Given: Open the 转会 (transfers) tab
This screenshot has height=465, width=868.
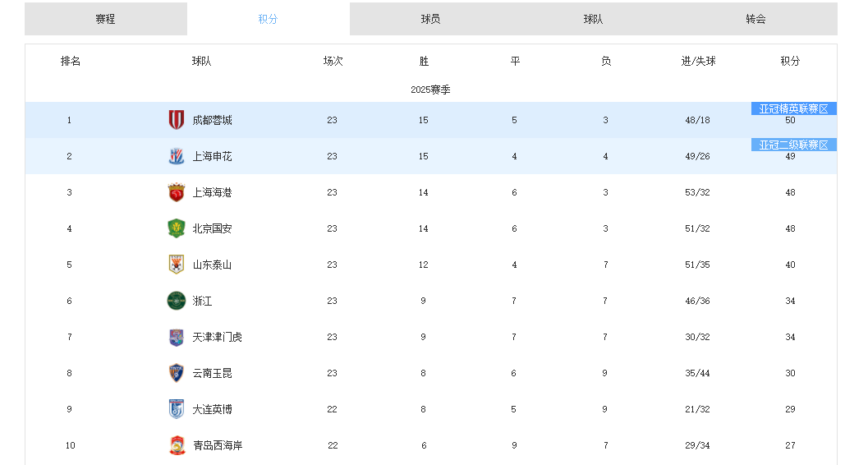Looking at the screenshot, I should coord(755,19).
